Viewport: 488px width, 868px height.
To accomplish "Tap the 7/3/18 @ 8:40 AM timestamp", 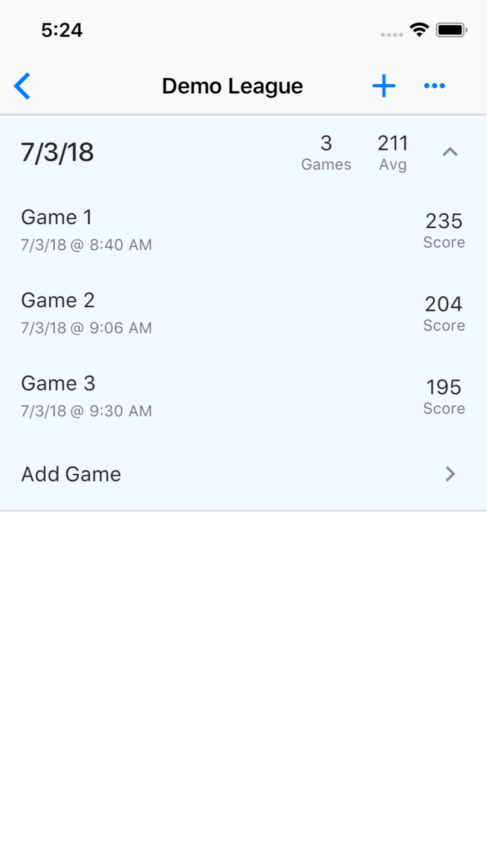I will [x=86, y=245].
